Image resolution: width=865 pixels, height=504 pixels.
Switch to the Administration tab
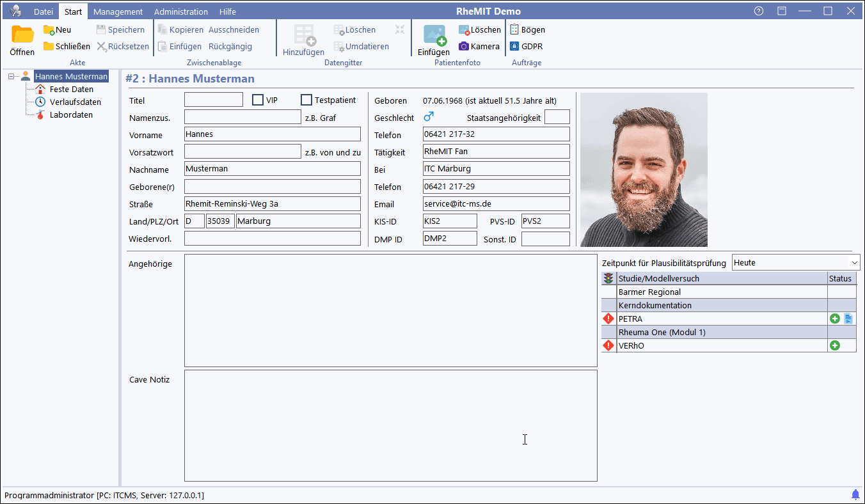point(180,12)
